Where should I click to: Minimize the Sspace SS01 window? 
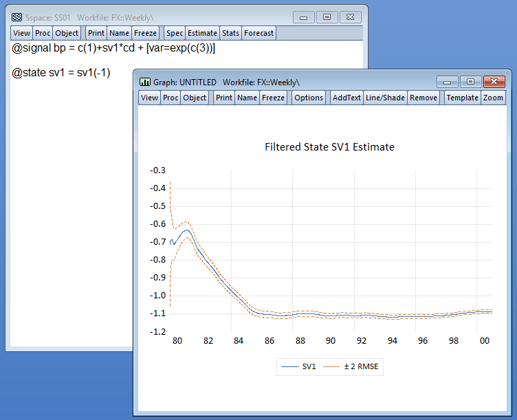point(304,16)
